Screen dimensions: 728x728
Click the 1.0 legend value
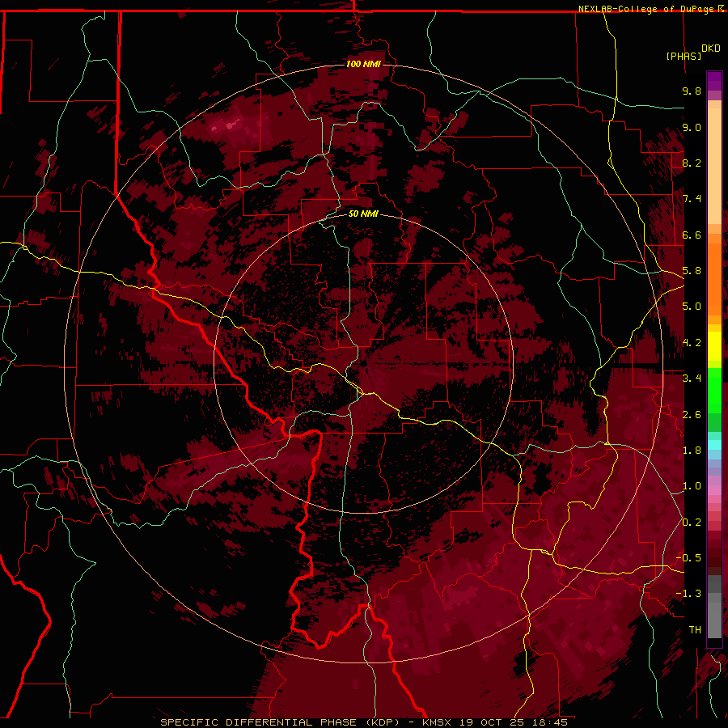692,486
